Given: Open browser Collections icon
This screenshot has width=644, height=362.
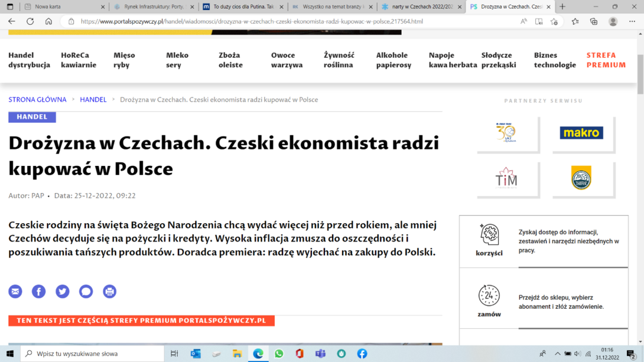Looking at the screenshot, I should (x=594, y=21).
